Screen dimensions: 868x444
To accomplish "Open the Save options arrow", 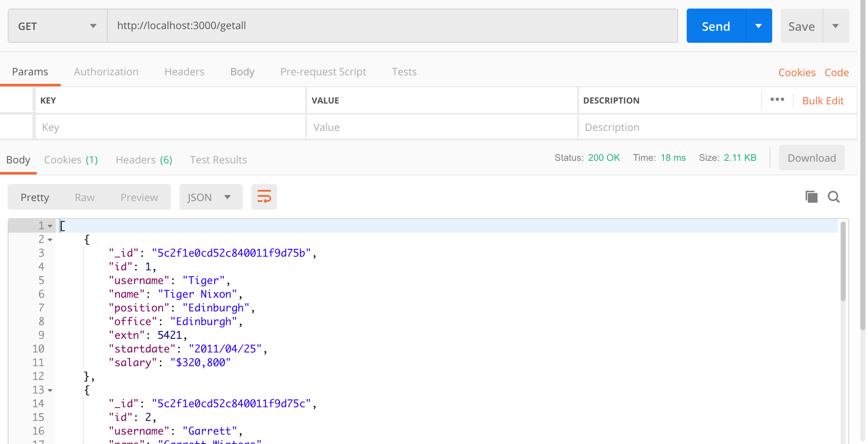I will [836, 26].
